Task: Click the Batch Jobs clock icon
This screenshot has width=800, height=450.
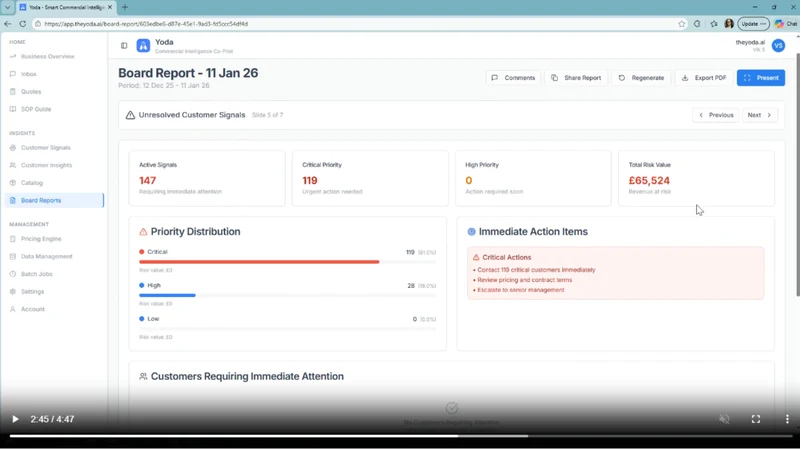Action: 13,274
